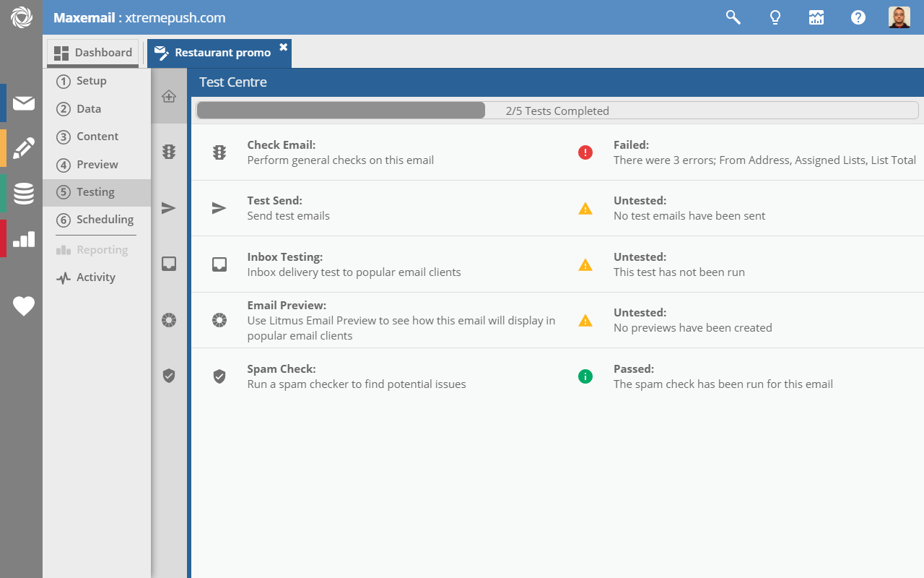Click the lightbulb icon in the top bar

coord(775,17)
